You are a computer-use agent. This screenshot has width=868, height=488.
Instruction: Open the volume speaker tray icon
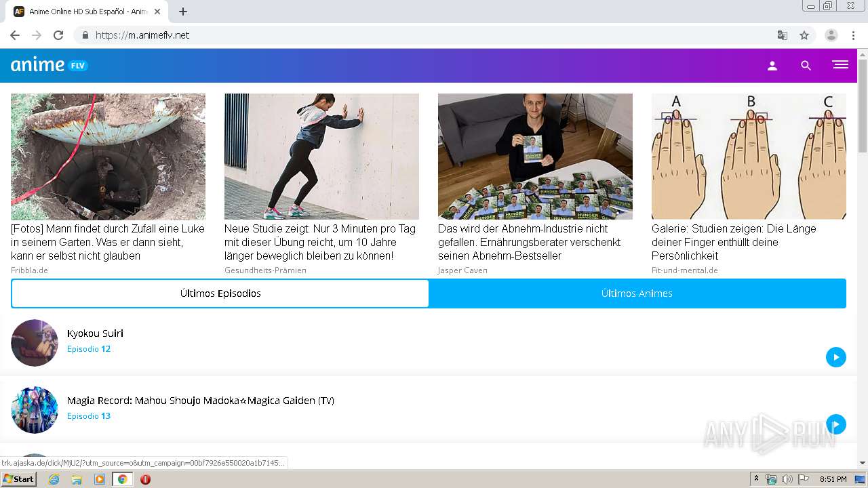787,479
